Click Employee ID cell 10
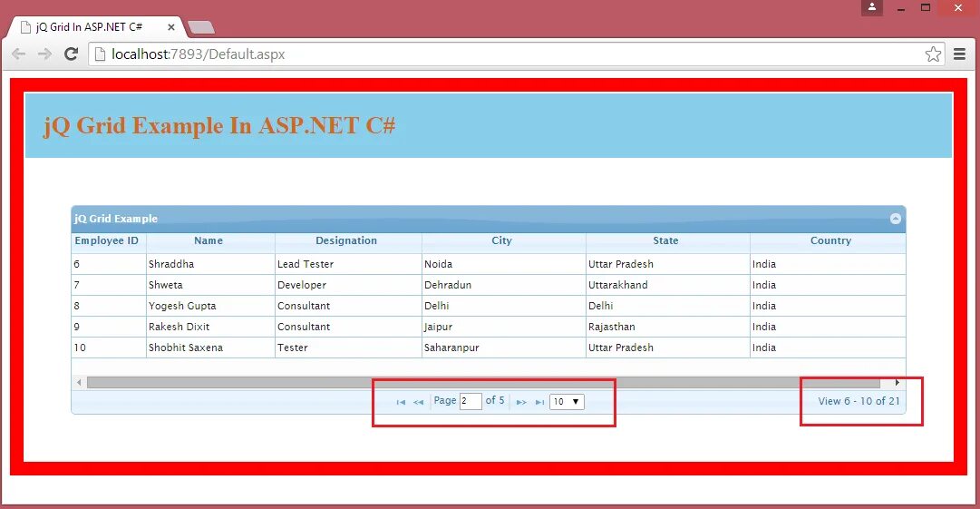The width and height of the screenshot is (980, 509). pos(109,347)
